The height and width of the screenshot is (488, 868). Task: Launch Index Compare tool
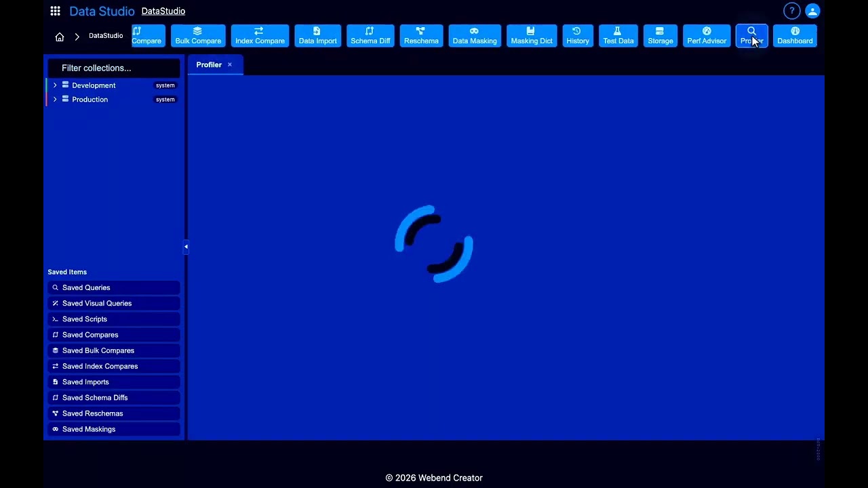point(260,36)
